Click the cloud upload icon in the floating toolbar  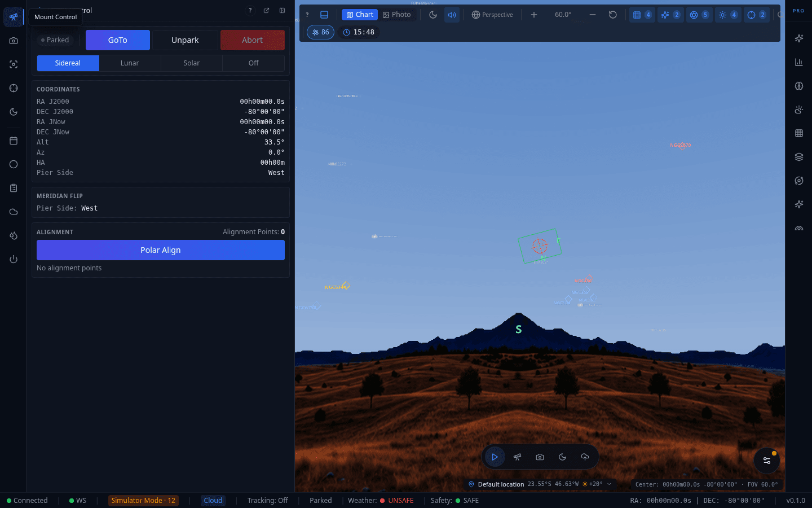click(x=585, y=457)
